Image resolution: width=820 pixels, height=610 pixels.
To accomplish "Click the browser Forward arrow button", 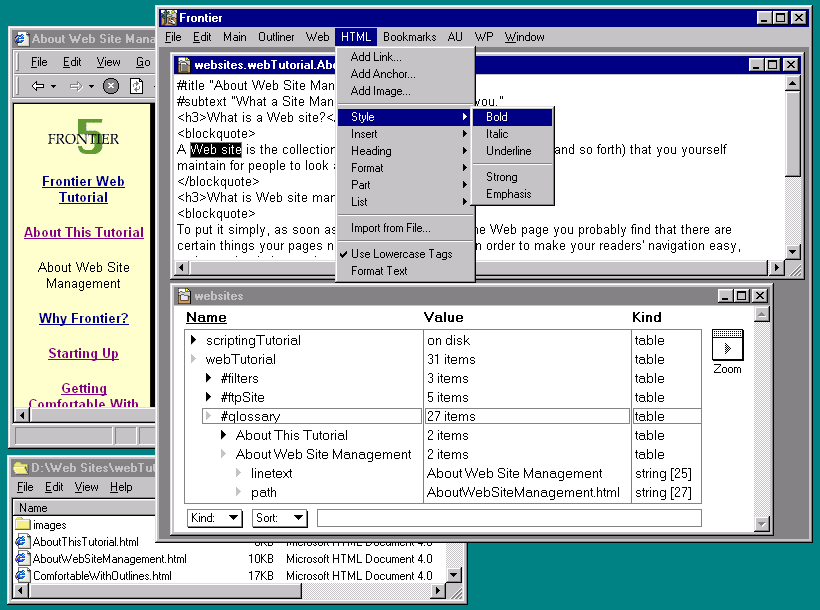I will point(76,86).
